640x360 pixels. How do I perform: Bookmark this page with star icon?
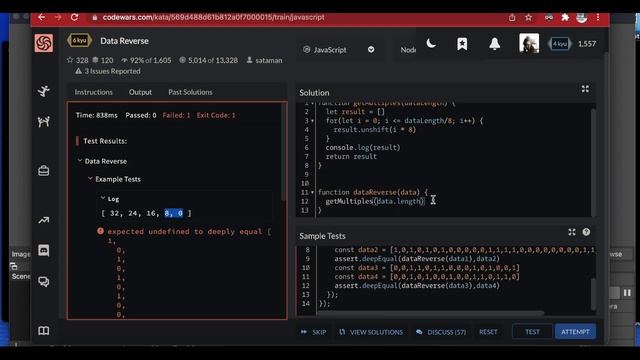[x=529, y=17]
